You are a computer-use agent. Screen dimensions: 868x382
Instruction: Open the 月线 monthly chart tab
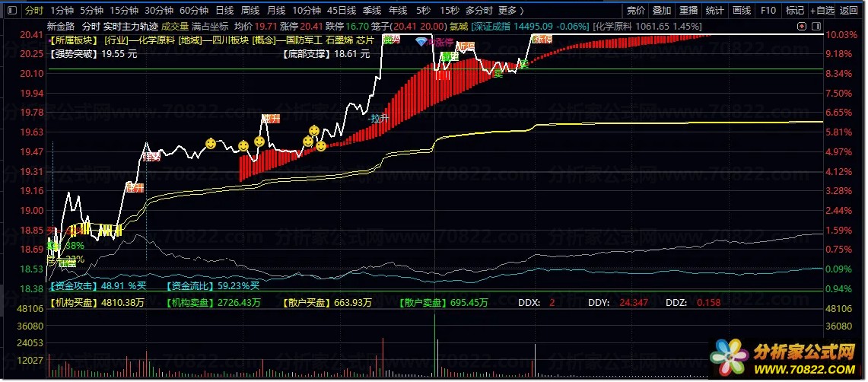pyautogui.click(x=276, y=10)
